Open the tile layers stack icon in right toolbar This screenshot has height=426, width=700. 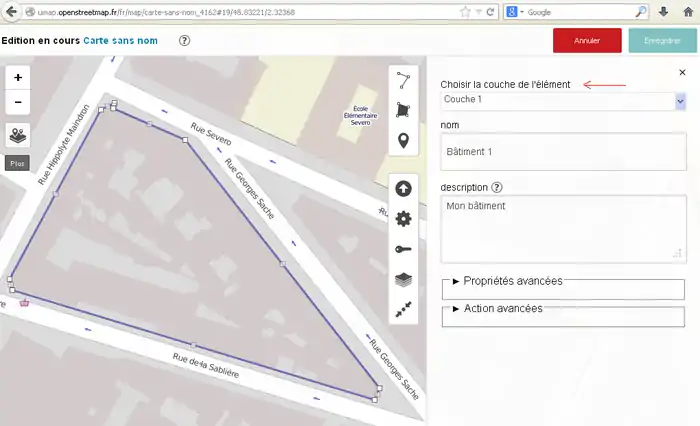(x=403, y=280)
